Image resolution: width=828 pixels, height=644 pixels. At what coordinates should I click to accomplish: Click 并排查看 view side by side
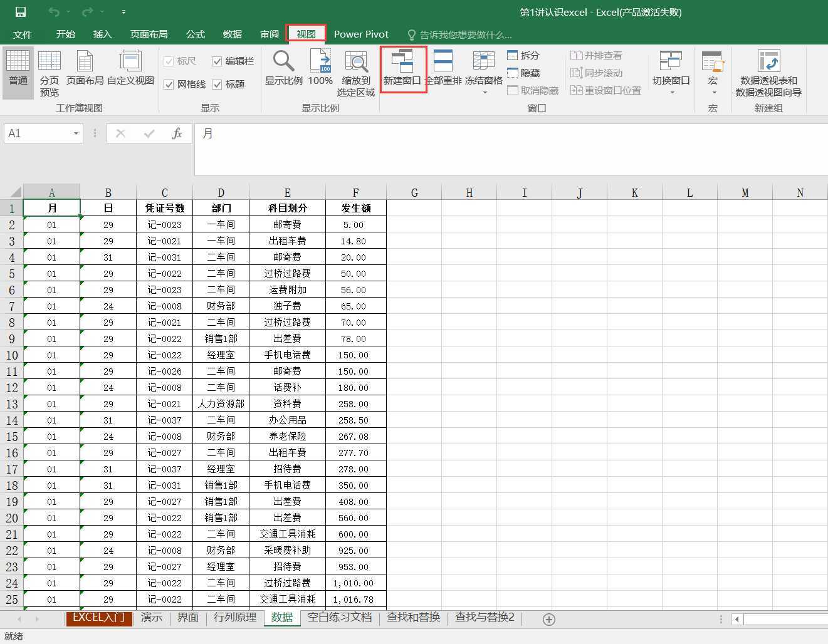596,55
